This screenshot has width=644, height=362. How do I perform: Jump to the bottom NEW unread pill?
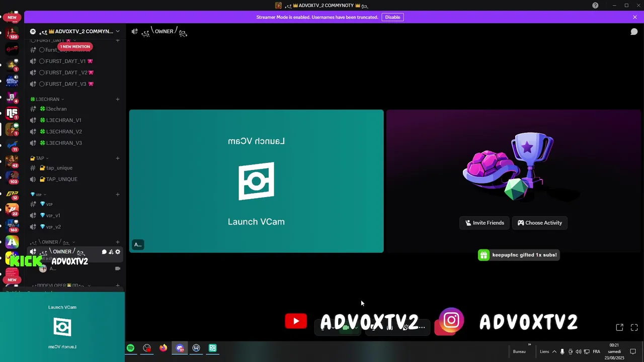(x=12, y=280)
